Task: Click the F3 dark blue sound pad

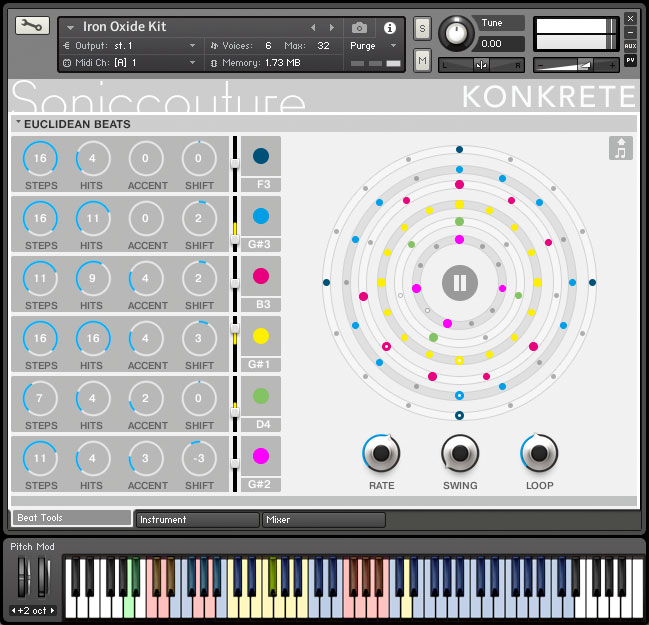Action: (261, 156)
